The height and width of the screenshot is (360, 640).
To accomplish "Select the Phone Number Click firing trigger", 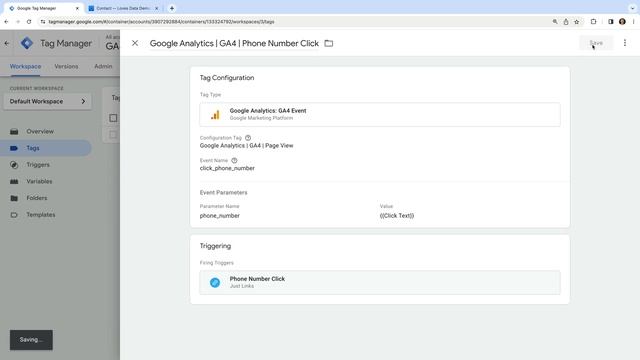I will [x=380, y=282].
